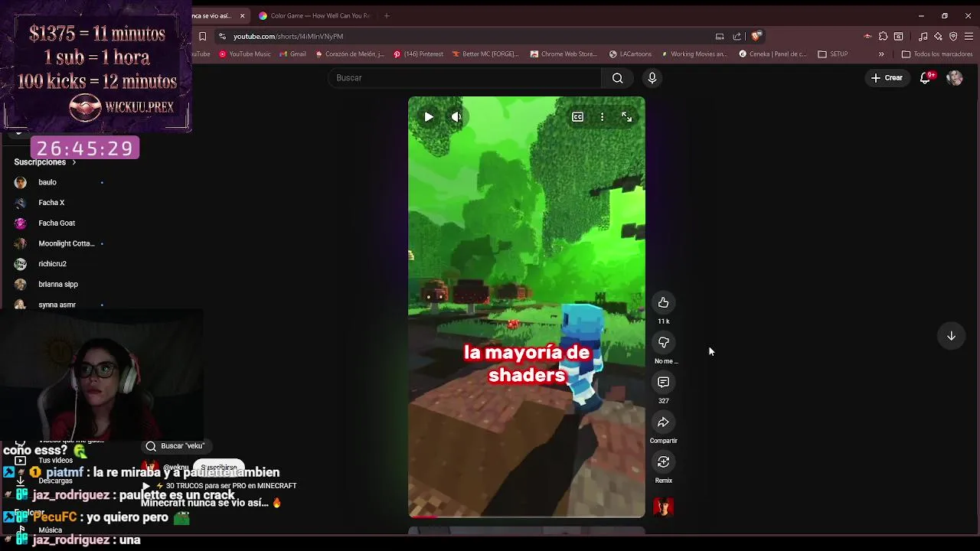The image size is (980, 551).
Task: Expand the Short to fullscreen
Action: 626,117
